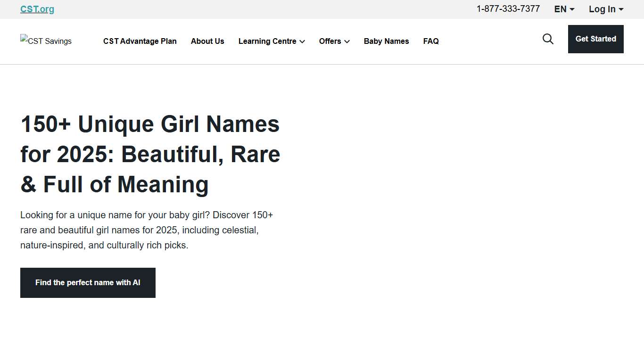Open the Log In dropdown
The height and width of the screenshot is (362, 644).
point(605,9)
